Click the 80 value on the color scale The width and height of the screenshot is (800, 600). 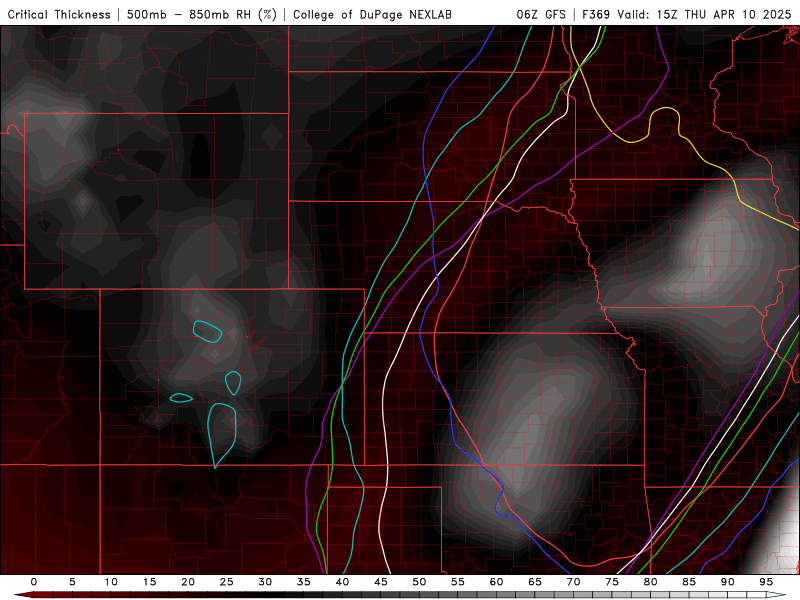point(650,582)
